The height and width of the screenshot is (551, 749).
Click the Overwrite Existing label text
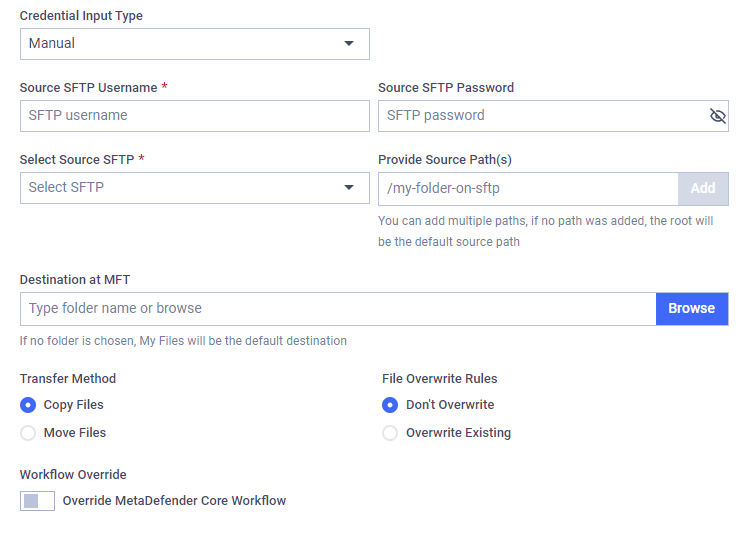(x=459, y=432)
